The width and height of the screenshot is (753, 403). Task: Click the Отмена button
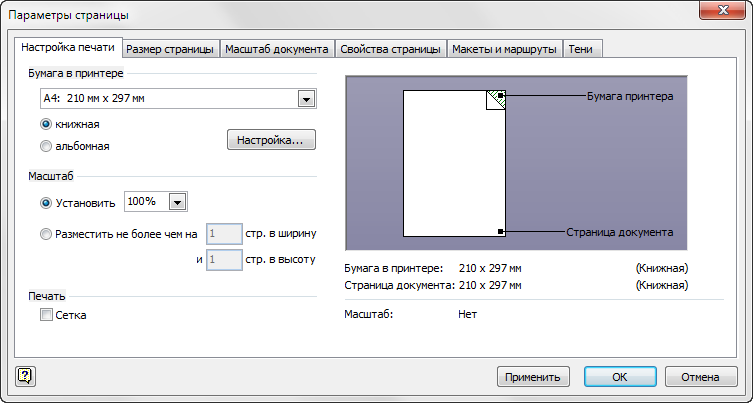(x=701, y=377)
